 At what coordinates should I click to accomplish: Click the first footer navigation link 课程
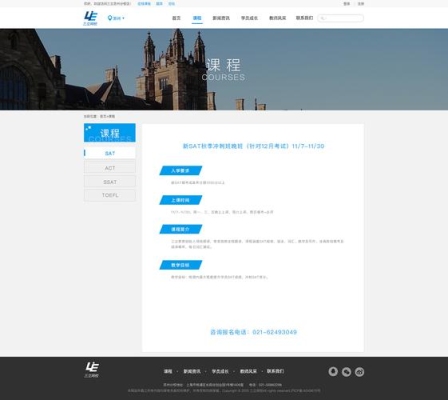(x=168, y=371)
